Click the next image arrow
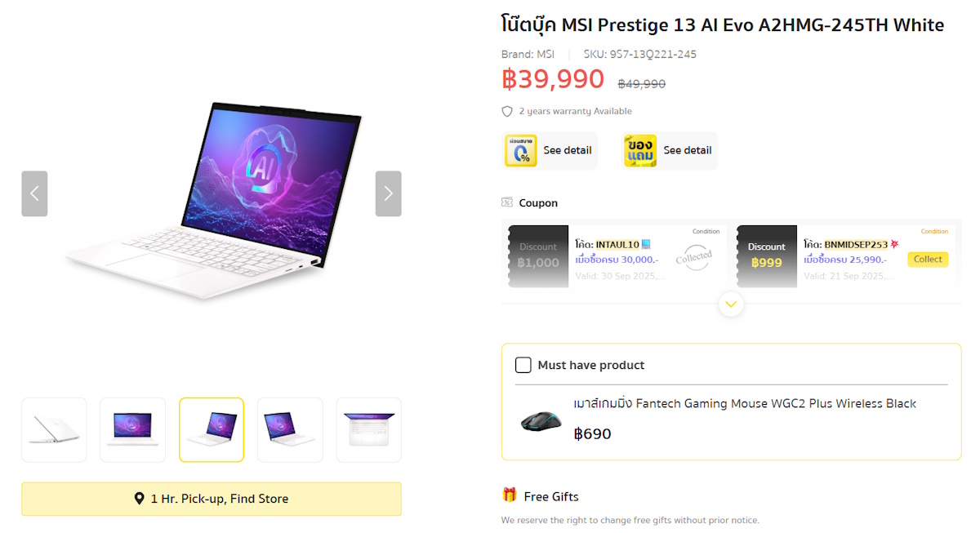 click(x=388, y=193)
